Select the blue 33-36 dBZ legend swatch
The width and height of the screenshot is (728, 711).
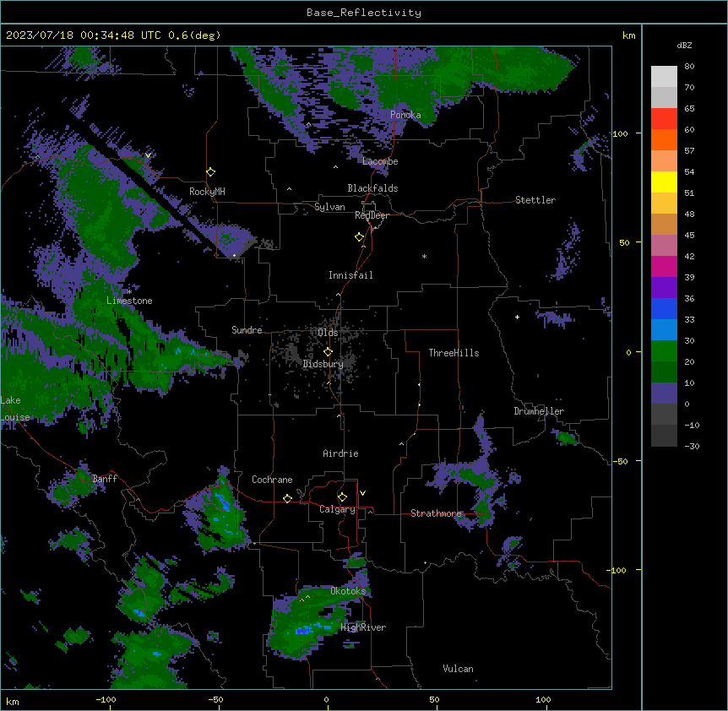coord(664,308)
